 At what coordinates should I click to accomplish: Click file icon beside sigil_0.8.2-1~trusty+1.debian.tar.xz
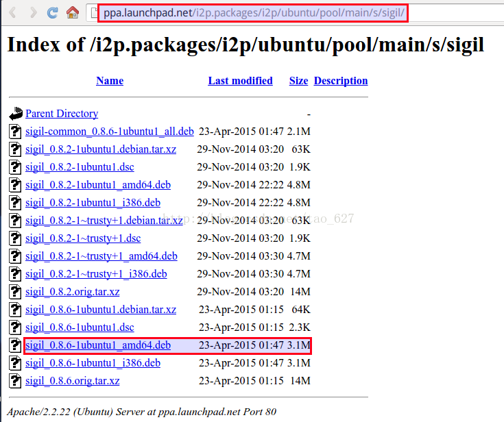coord(15,221)
